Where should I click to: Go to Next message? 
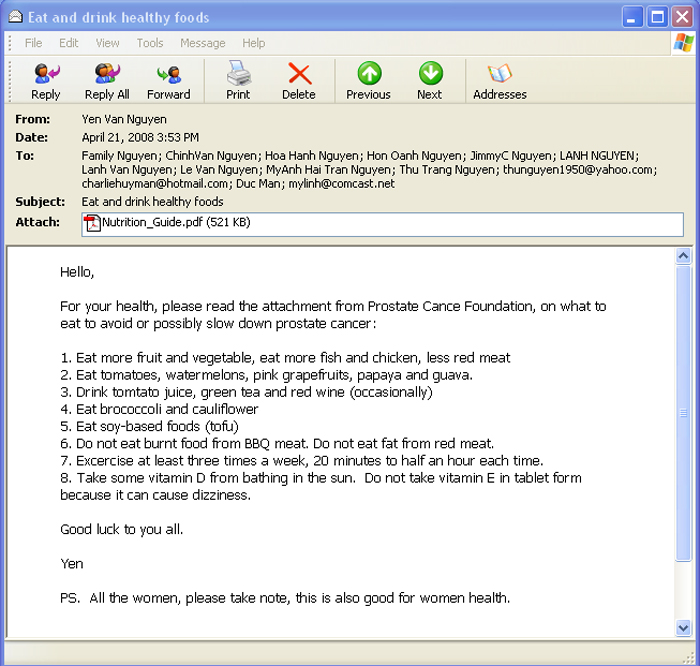[430, 81]
